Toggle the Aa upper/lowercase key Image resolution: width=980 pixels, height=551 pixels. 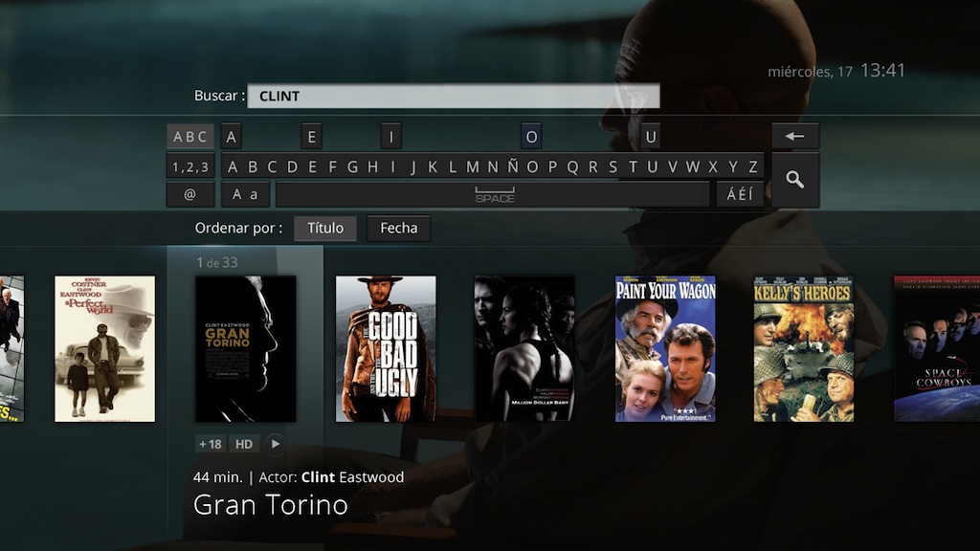[x=245, y=194]
